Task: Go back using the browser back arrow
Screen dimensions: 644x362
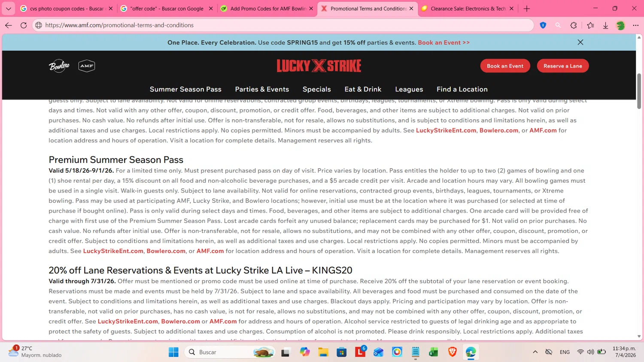Action: coord(8,25)
